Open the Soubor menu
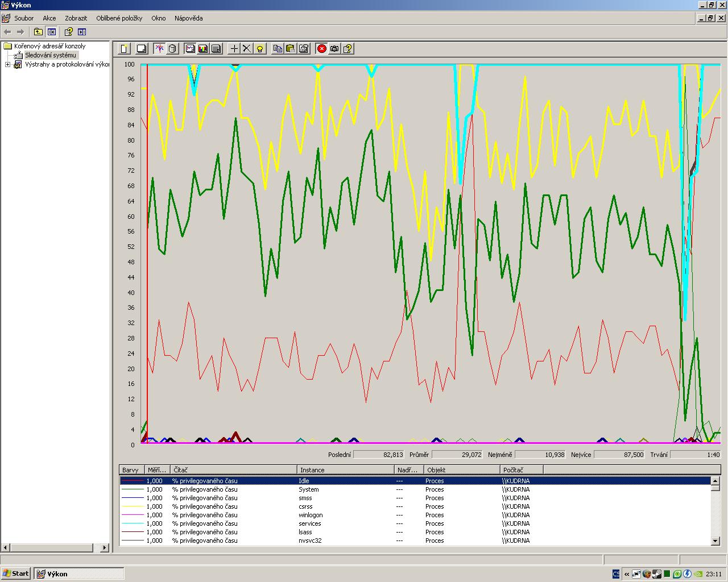 tap(24, 18)
